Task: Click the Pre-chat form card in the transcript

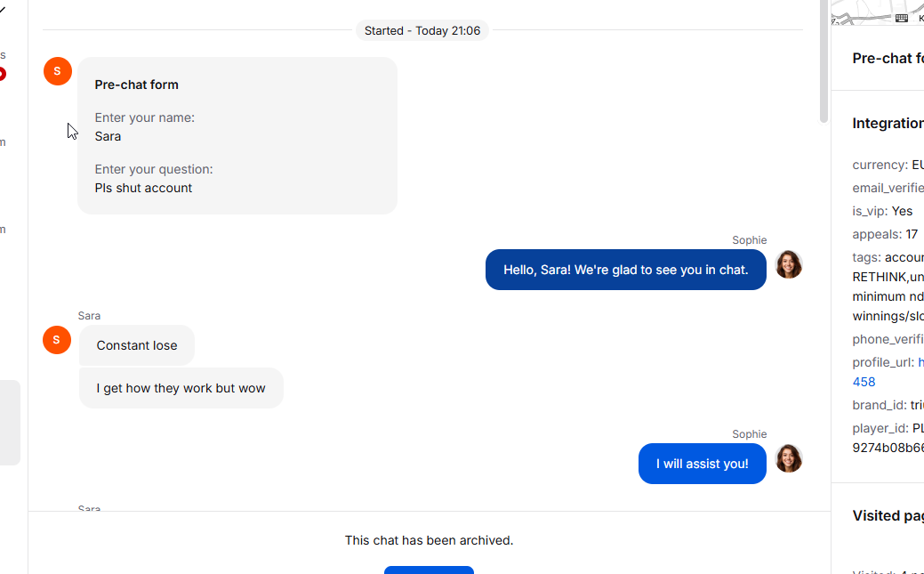Action: coord(237,135)
